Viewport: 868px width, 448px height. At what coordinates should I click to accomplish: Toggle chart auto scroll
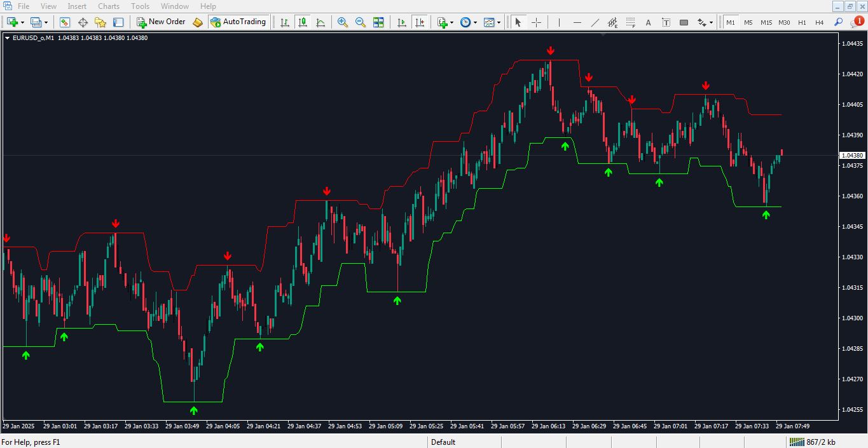point(402,22)
